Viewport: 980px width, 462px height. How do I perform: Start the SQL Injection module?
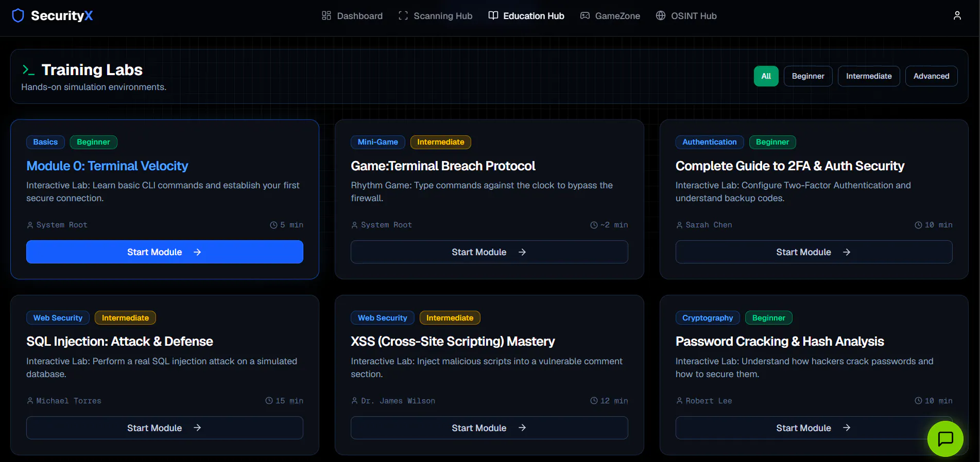165,428
